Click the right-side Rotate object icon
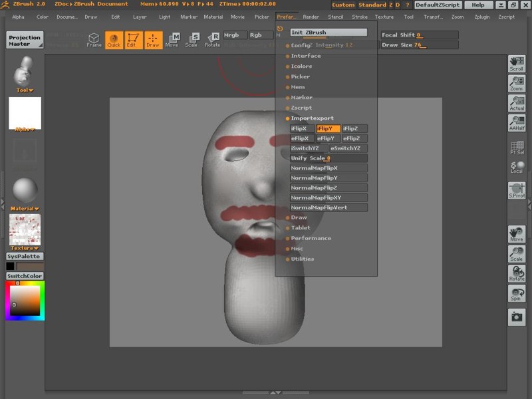 pyautogui.click(x=517, y=273)
